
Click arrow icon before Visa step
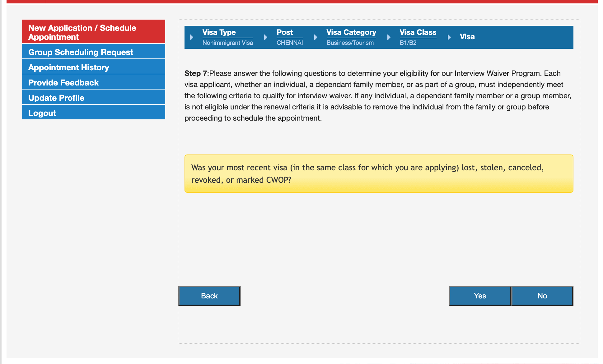(x=449, y=37)
